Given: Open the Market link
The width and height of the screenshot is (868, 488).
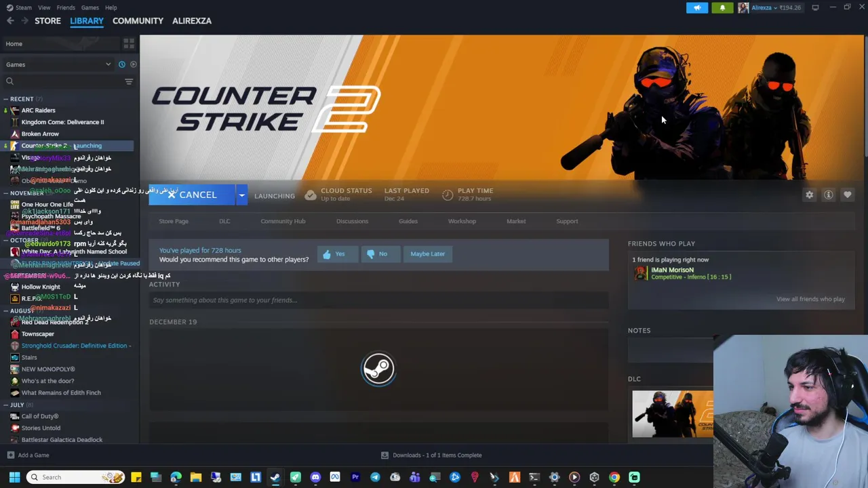Looking at the screenshot, I should (x=516, y=221).
